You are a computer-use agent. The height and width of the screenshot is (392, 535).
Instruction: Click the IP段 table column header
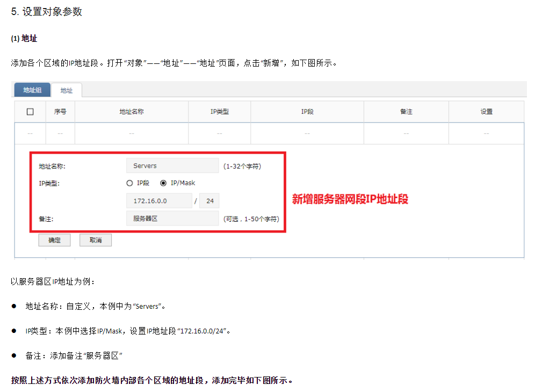[x=307, y=112]
